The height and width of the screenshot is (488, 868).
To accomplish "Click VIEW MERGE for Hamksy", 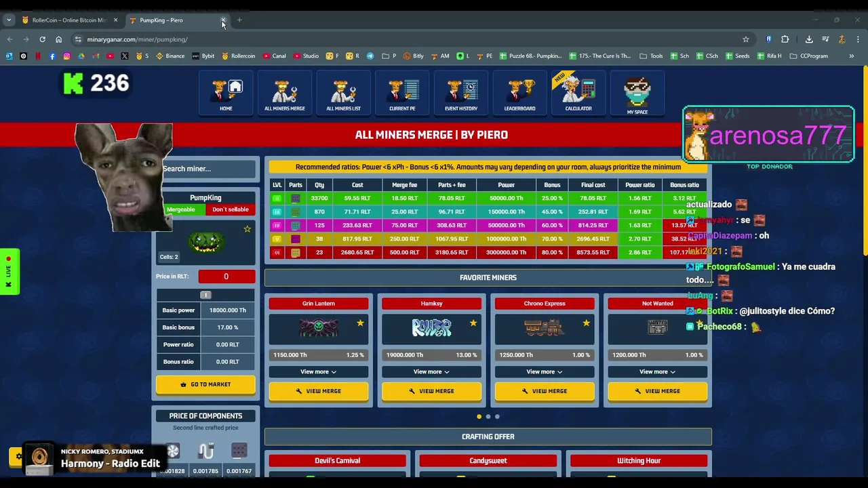I will pos(431,391).
